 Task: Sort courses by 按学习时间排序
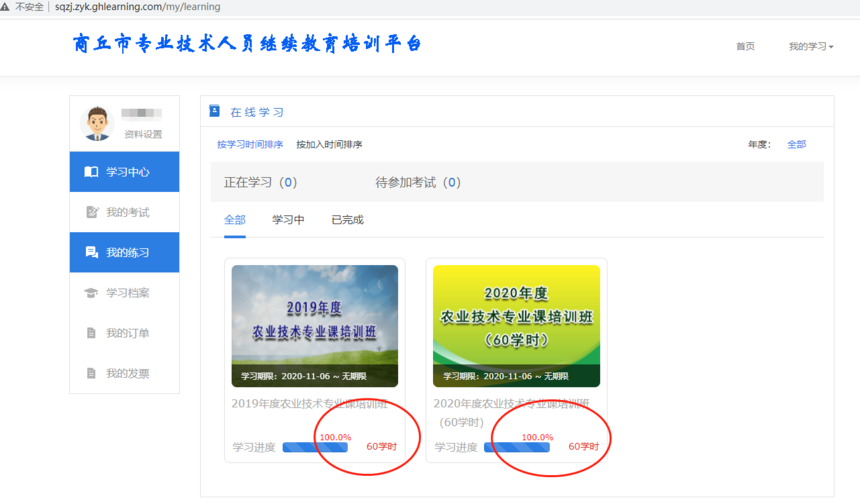250,144
